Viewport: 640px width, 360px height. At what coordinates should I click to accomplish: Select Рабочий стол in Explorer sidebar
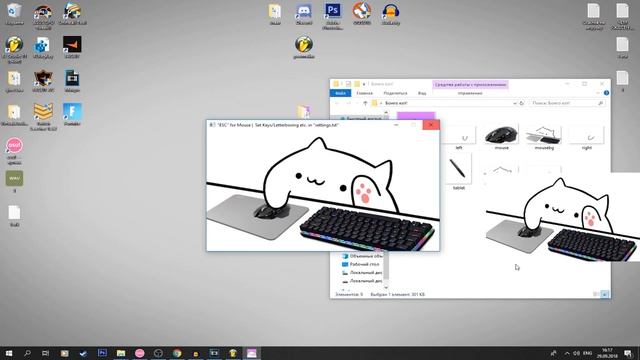pyautogui.click(x=361, y=264)
